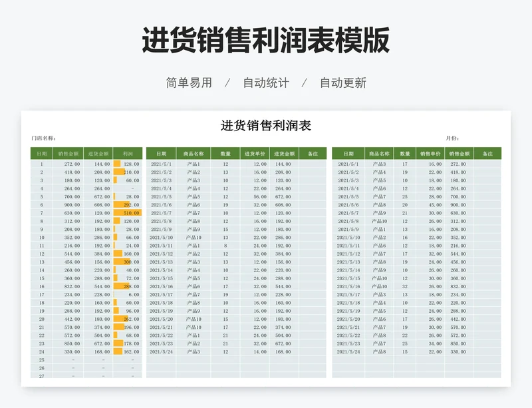This screenshot has width=532, height=408.
Task: Click the "月份:" month label
Action: pos(452,138)
